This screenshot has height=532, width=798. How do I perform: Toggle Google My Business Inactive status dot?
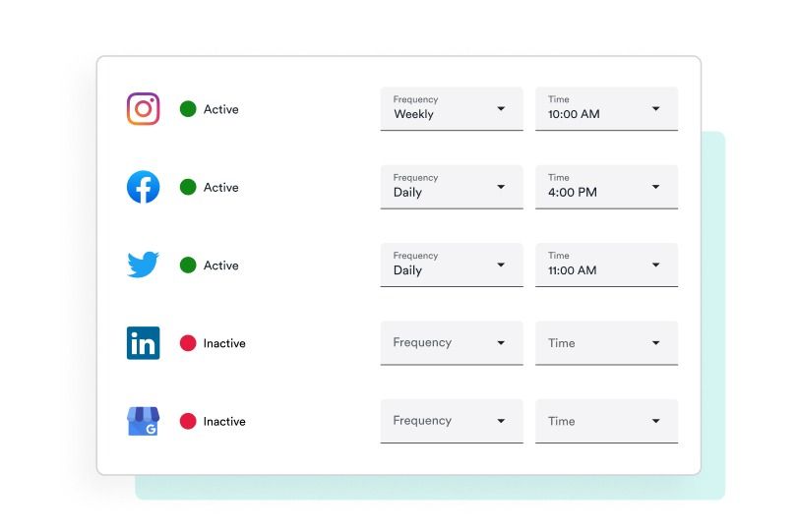[x=188, y=421]
